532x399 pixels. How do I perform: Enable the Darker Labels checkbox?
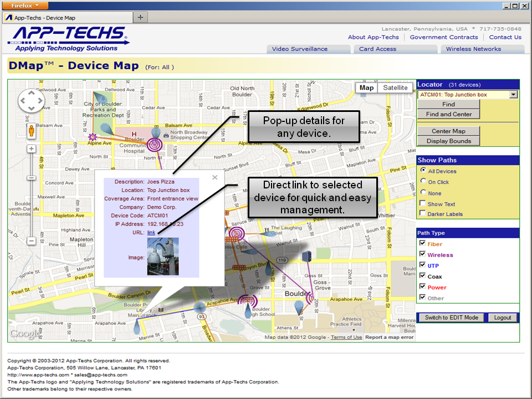423,213
